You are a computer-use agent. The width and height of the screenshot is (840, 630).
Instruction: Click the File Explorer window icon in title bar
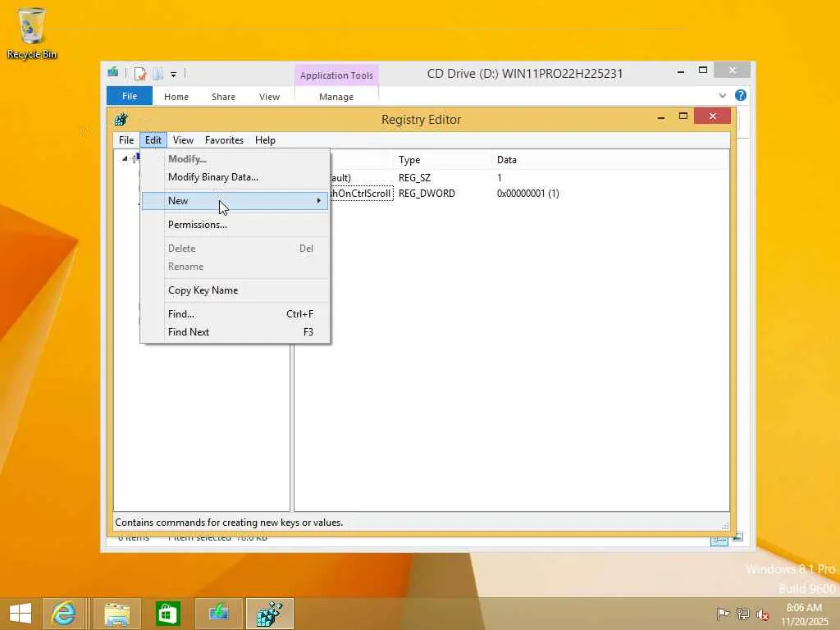(x=113, y=72)
